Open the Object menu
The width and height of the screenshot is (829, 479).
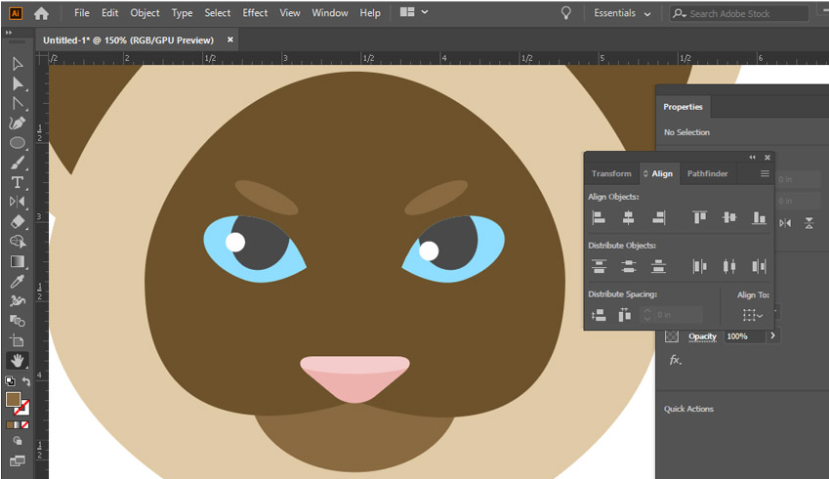click(x=145, y=13)
